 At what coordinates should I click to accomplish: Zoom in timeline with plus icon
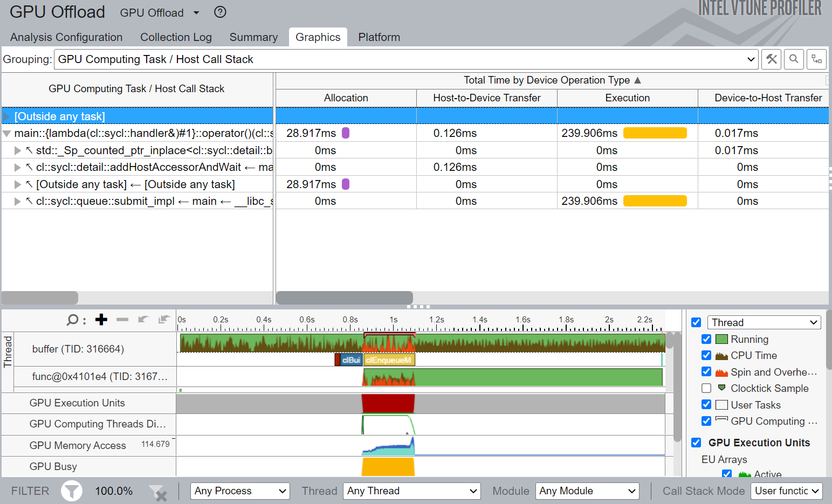(x=101, y=320)
